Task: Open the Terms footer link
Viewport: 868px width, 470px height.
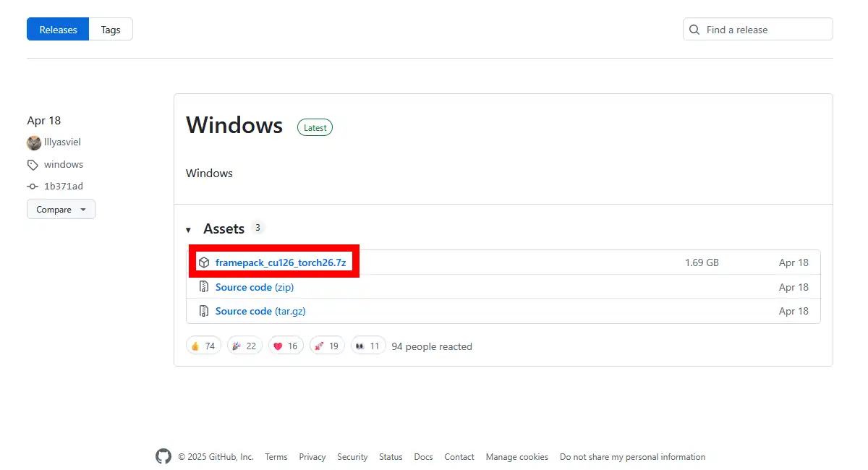Action: [x=276, y=457]
